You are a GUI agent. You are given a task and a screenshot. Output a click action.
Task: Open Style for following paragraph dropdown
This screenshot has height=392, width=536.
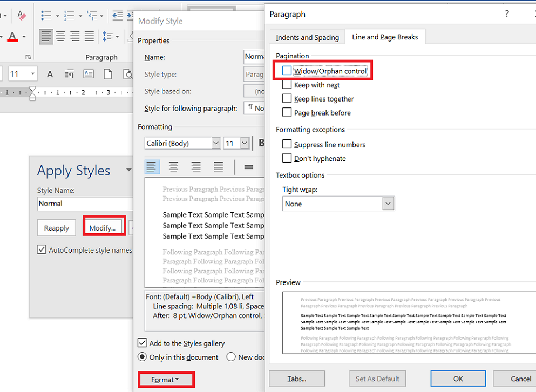pyautogui.click(x=254, y=108)
